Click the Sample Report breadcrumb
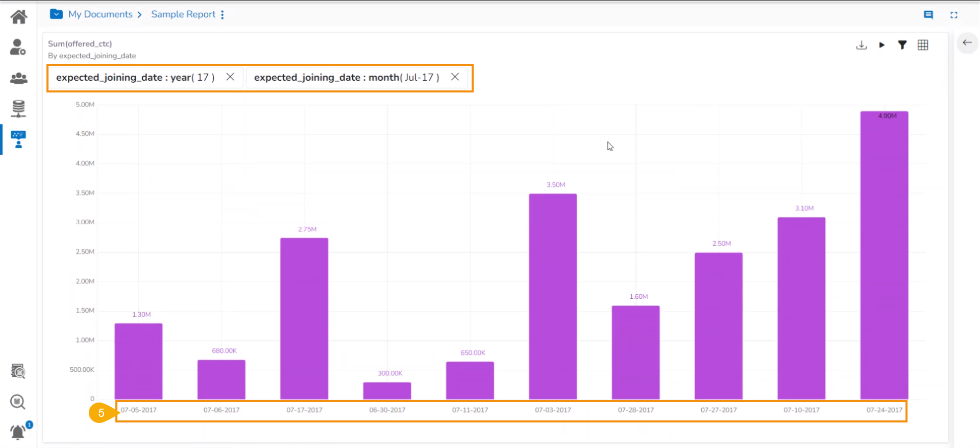 [183, 14]
